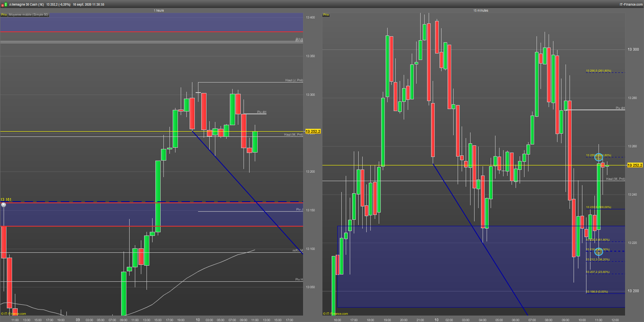Select the Moyenne mobile (Simple 50) indicator label

pyautogui.click(x=29, y=15)
